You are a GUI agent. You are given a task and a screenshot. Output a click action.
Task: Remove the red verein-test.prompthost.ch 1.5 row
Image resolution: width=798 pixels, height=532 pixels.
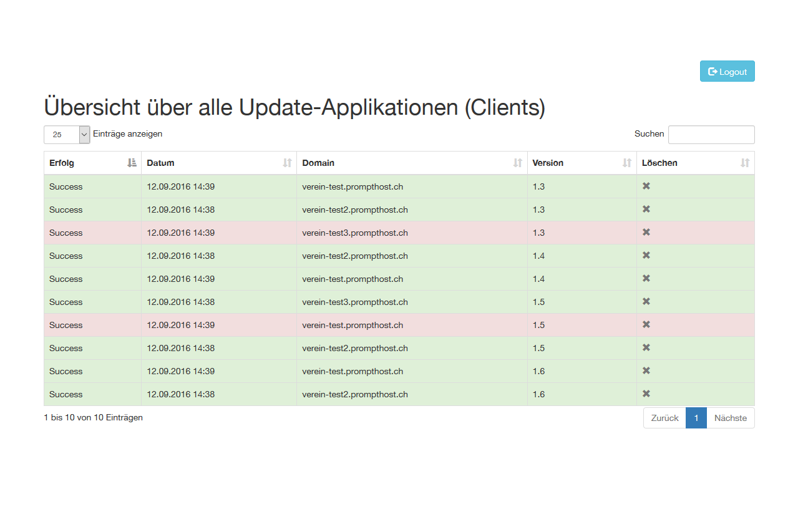pos(646,324)
